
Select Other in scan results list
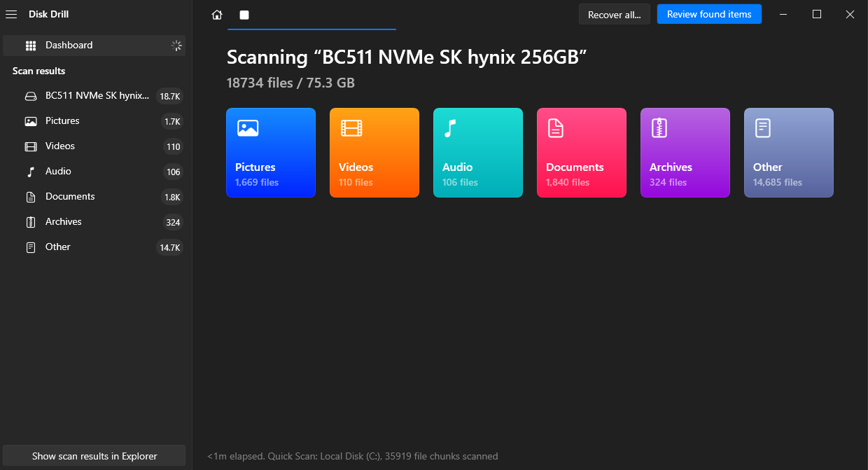click(x=94, y=247)
